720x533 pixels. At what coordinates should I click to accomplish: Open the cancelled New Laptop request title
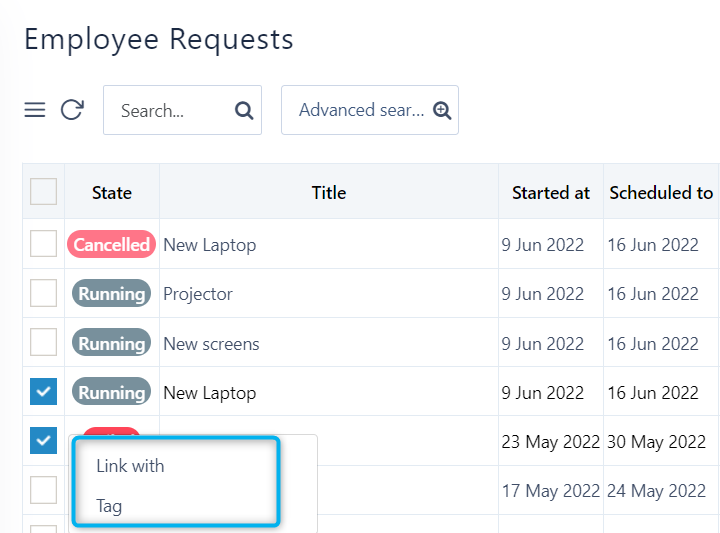(210, 245)
